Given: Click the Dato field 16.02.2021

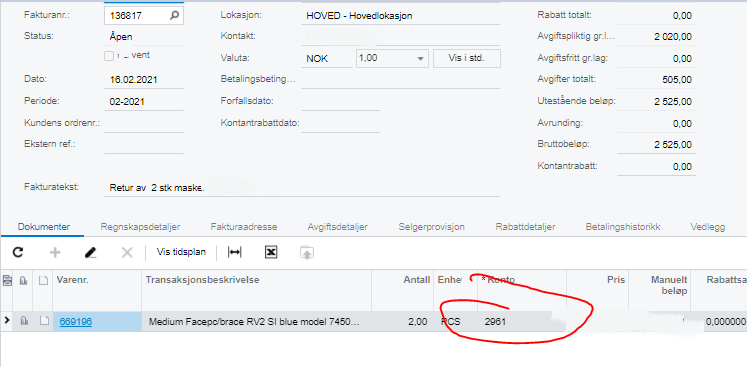Looking at the screenshot, I should coord(143,80).
